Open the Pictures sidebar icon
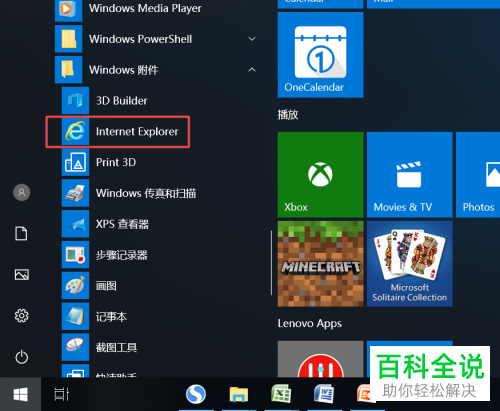 (22, 275)
